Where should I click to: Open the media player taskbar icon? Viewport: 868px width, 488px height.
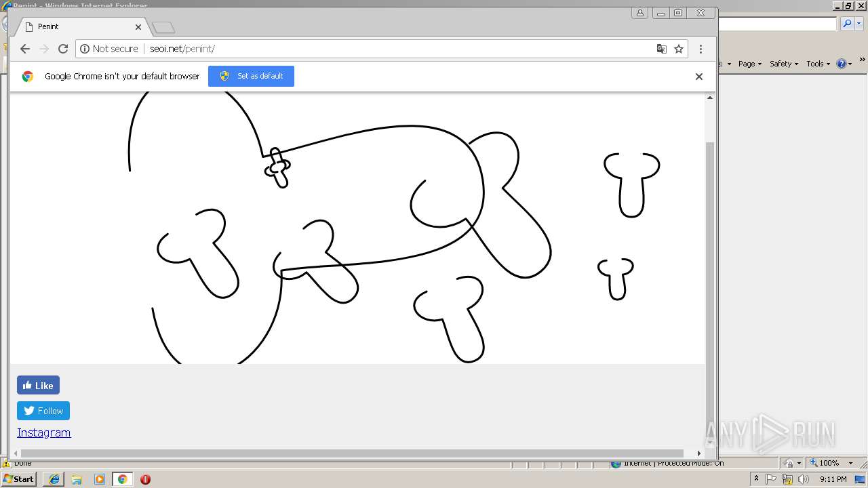point(100,479)
